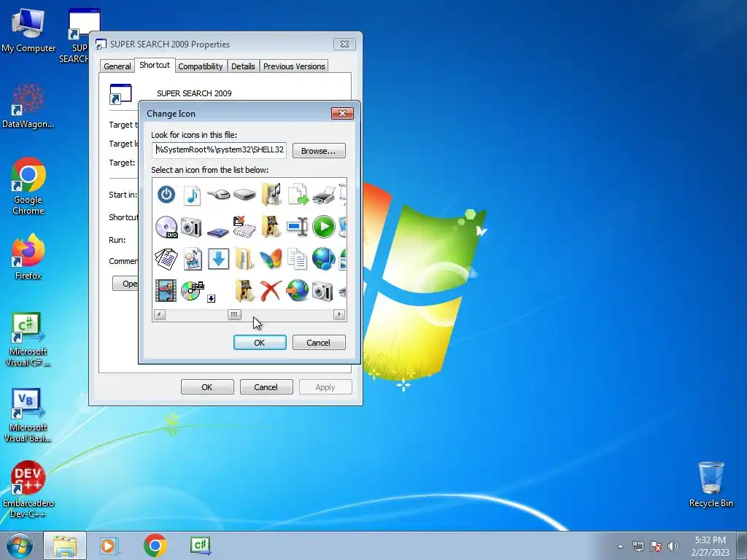Go to the Compatibility tab
The width and height of the screenshot is (747, 560).
tap(201, 66)
